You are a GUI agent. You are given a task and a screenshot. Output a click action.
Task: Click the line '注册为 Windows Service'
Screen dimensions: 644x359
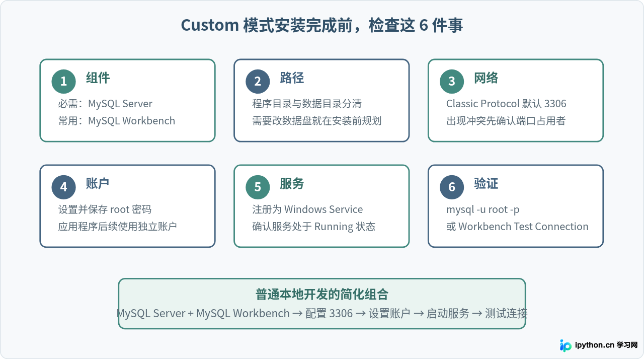pyautogui.click(x=307, y=209)
